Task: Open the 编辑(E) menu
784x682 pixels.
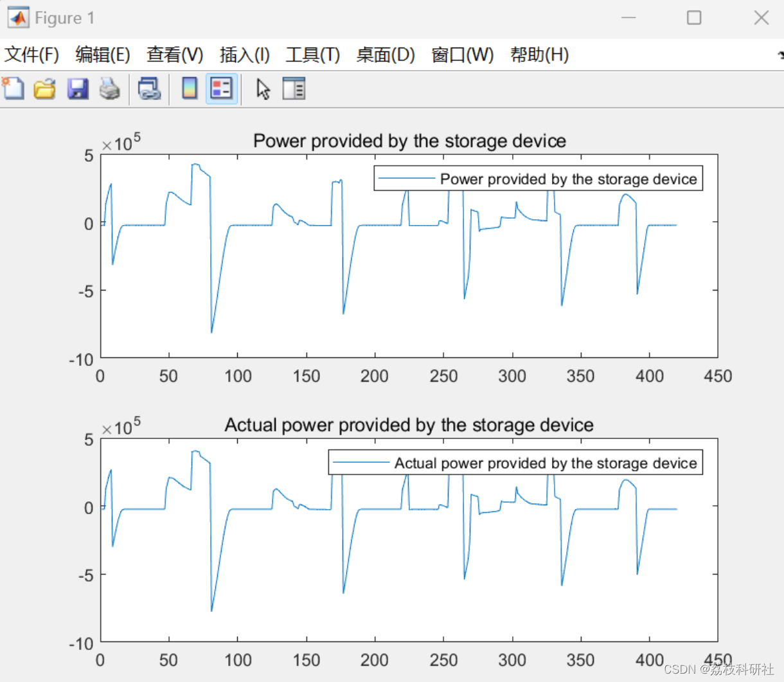Action: pos(103,55)
